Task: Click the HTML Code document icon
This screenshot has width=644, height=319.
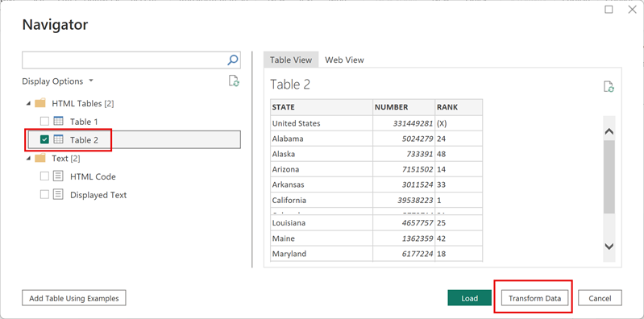Action: pyautogui.click(x=58, y=176)
